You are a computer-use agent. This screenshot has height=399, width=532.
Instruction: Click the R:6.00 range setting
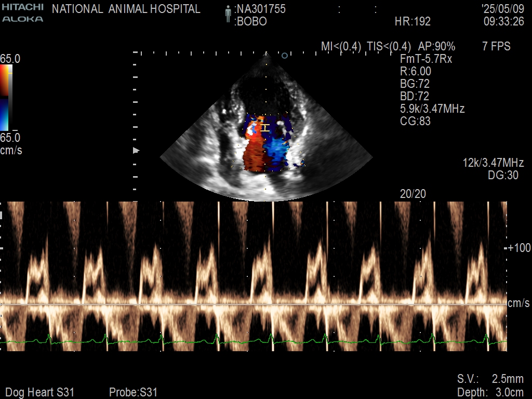pyautogui.click(x=416, y=71)
